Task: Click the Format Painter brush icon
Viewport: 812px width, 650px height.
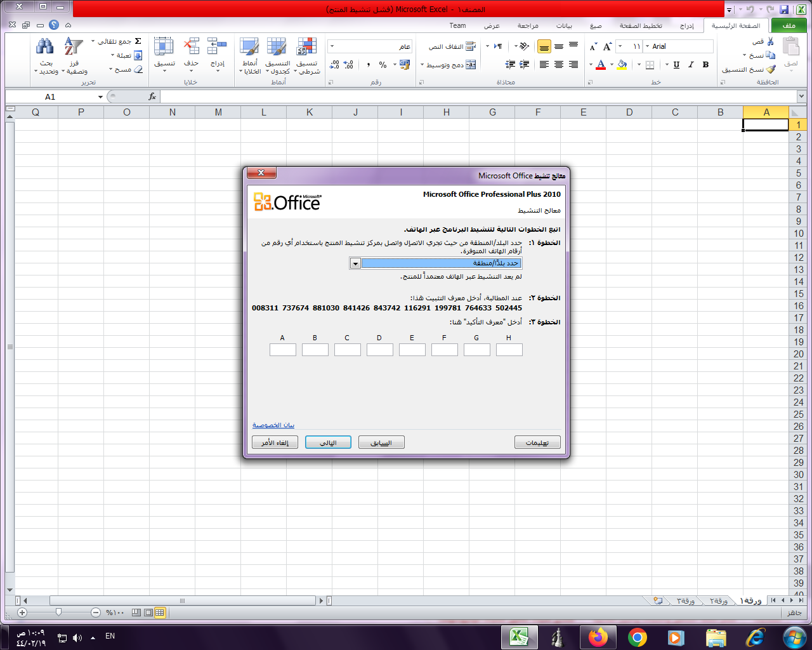Action: pyautogui.click(x=771, y=69)
